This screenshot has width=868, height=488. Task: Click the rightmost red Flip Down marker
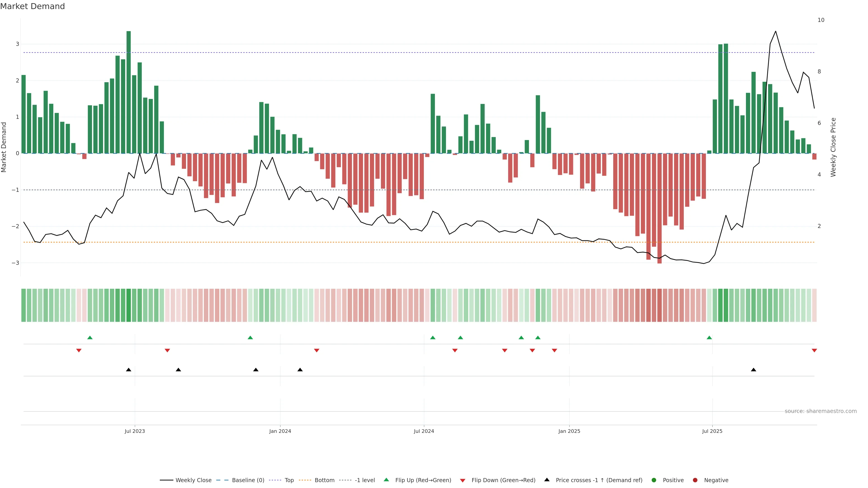pyautogui.click(x=814, y=351)
